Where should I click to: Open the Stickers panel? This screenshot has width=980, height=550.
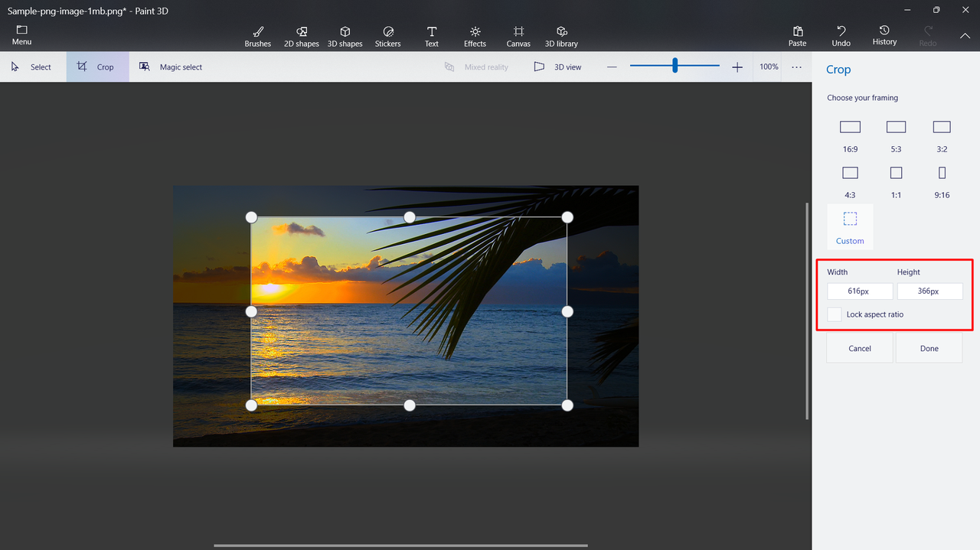pyautogui.click(x=387, y=36)
